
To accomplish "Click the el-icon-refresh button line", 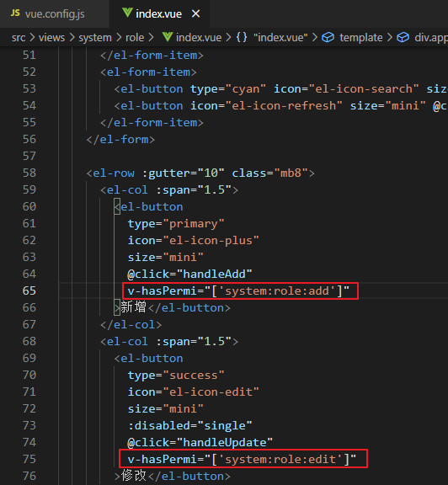I will (x=280, y=106).
